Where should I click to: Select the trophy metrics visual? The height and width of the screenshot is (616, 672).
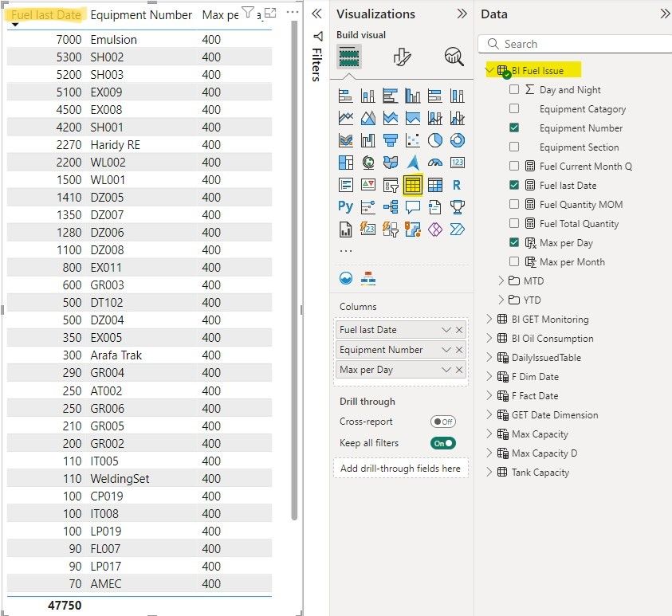coord(457,207)
